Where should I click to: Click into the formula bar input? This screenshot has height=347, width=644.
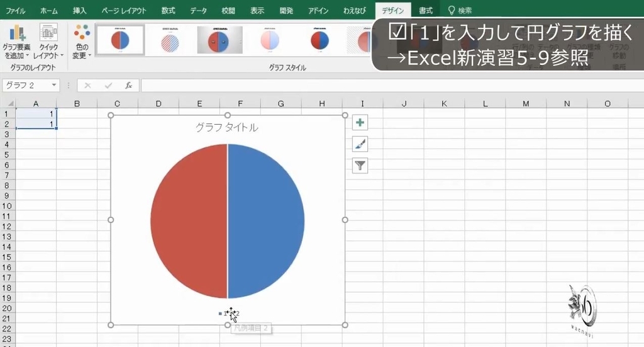(392, 86)
